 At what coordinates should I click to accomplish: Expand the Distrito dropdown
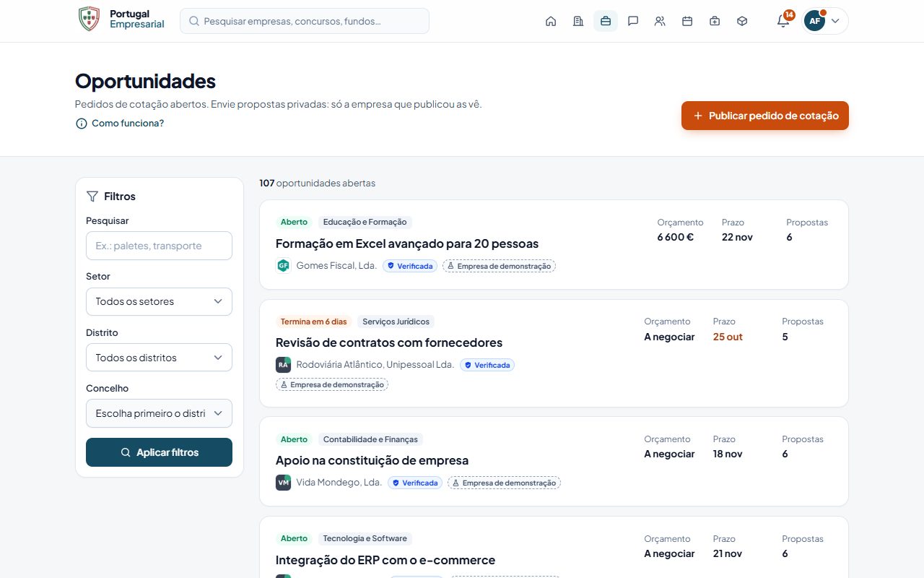pyautogui.click(x=159, y=358)
